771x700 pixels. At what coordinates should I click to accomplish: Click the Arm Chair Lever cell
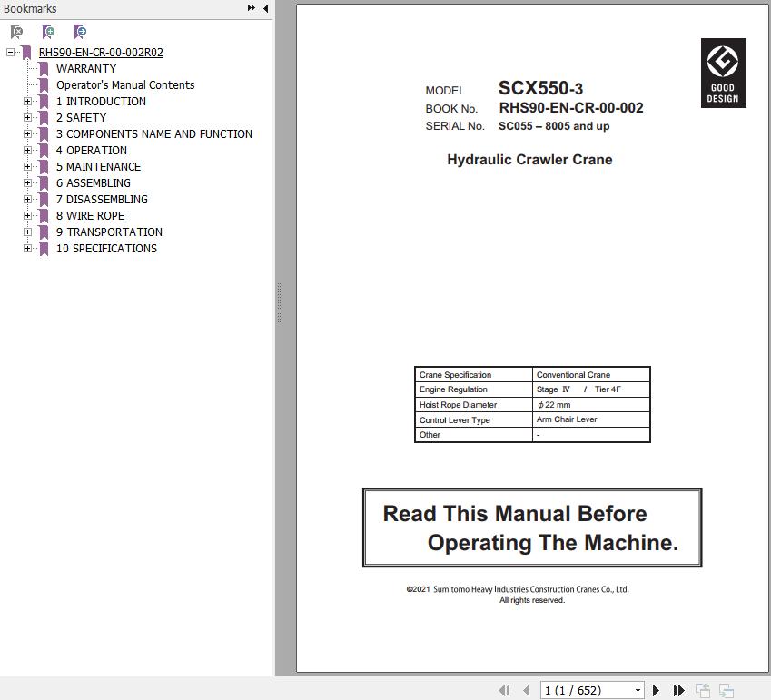591,419
